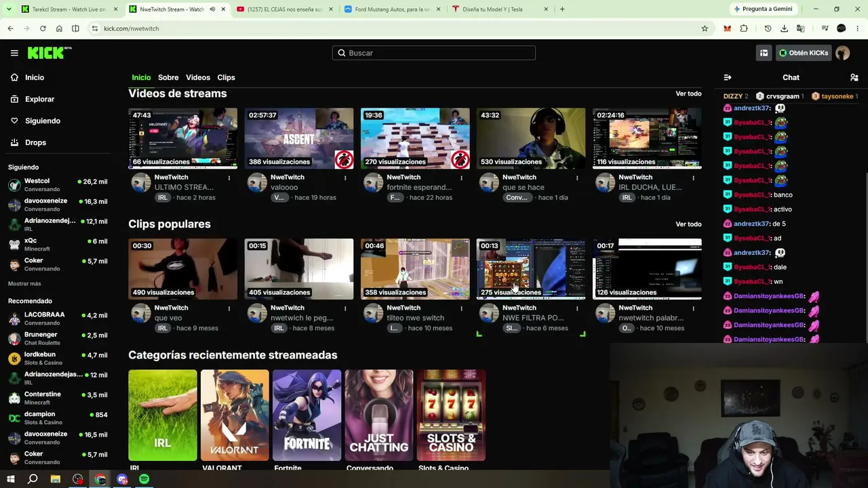The width and height of the screenshot is (868, 488).
Task: Click the Buscar search field
Action: click(434, 53)
